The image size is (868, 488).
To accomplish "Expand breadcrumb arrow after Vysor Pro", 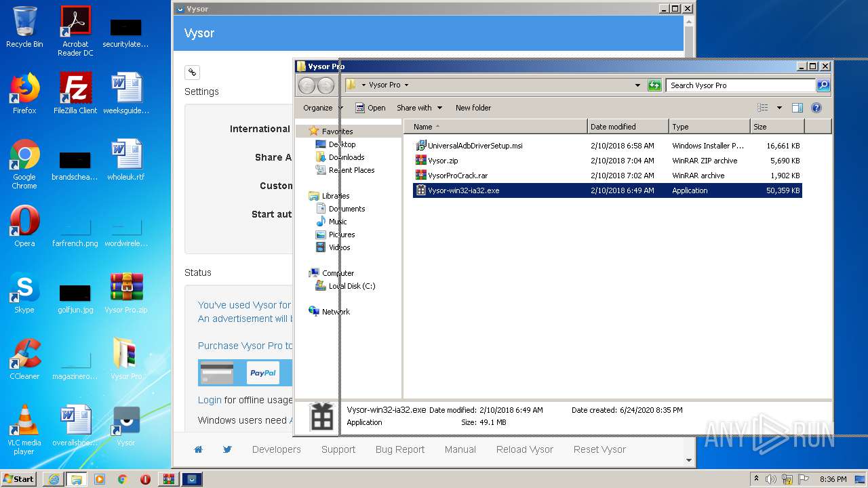I will point(406,85).
